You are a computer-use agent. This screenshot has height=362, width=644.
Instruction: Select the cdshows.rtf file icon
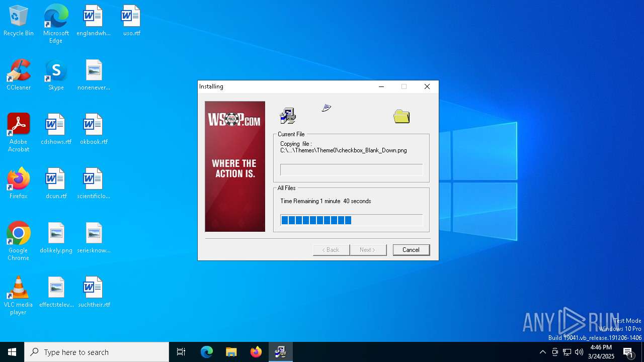[x=56, y=130]
